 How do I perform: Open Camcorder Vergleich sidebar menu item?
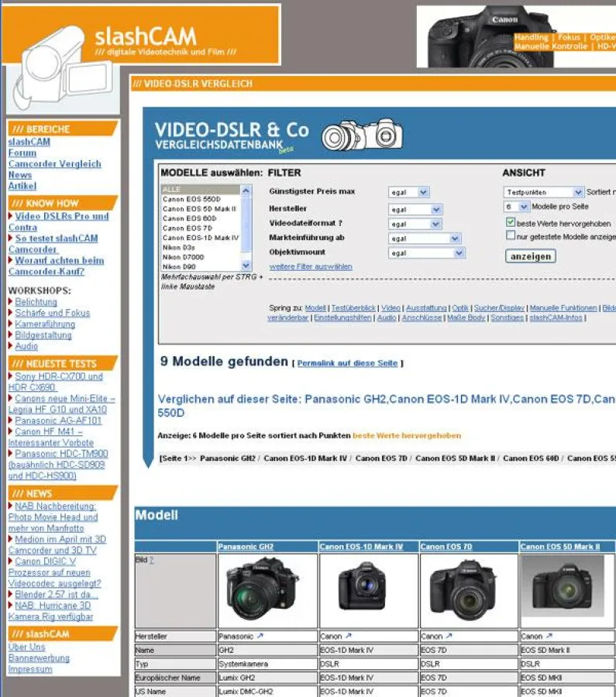point(54,164)
